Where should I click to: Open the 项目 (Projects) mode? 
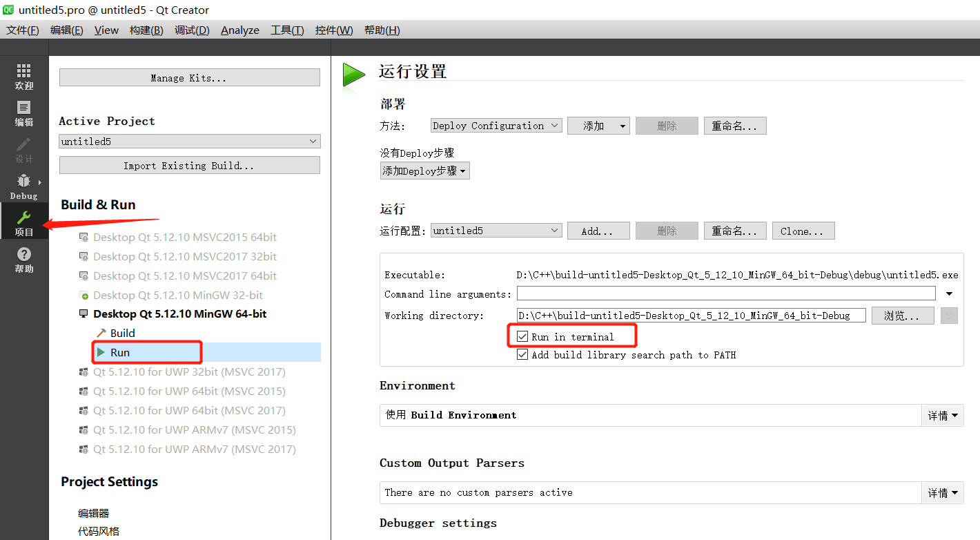tap(23, 221)
